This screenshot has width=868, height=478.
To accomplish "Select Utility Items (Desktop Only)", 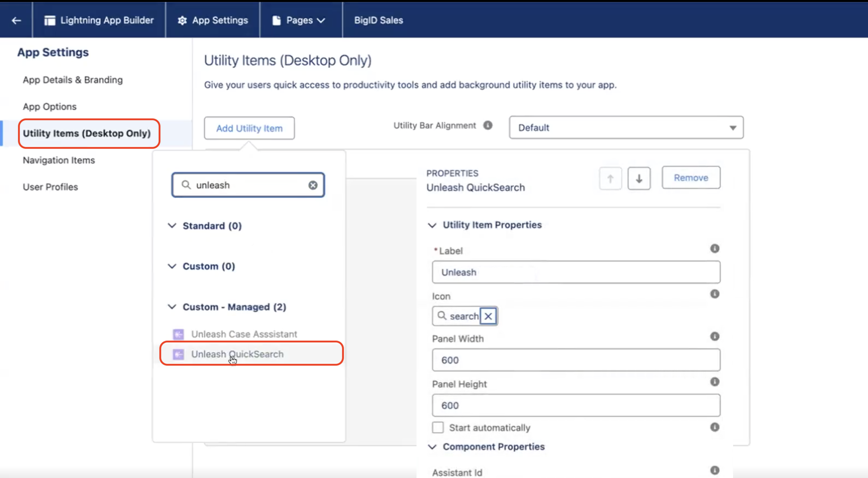I will pos(87,133).
